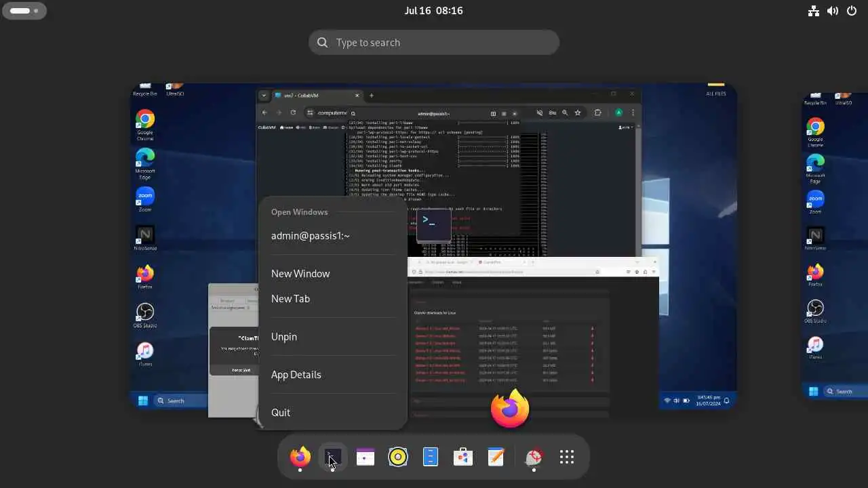Open Firefox from the dock
This screenshot has width=868, height=488.
300,457
